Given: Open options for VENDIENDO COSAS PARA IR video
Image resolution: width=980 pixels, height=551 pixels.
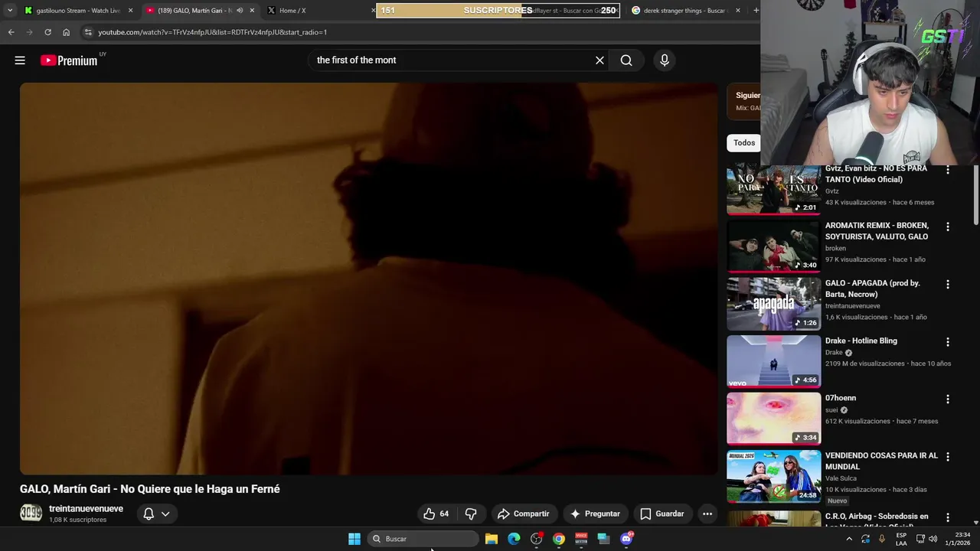Looking at the screenshot, I should (x=948, y=457).
